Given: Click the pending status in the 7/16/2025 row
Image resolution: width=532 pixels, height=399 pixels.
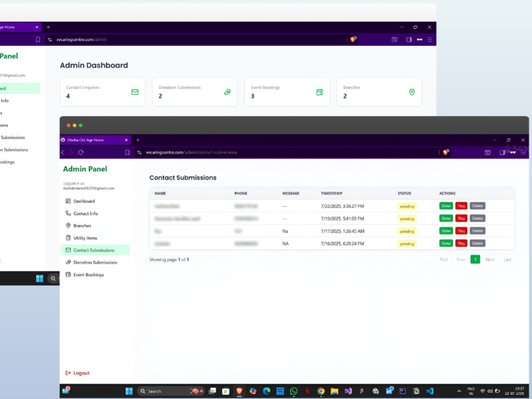Looking at the screenshot, I should pos(407,244).
